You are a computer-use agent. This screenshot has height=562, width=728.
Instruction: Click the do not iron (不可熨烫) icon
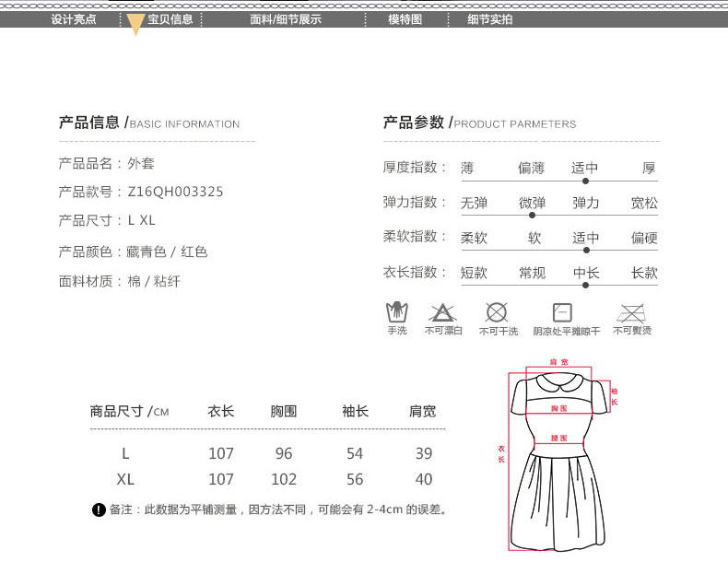631,312
